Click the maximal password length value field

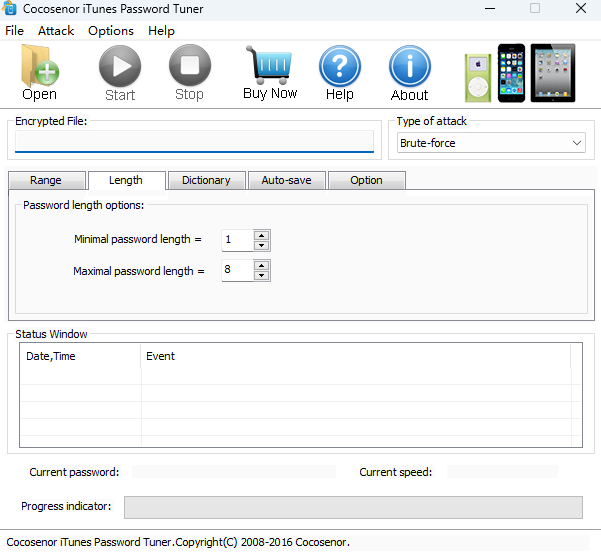pos(237,270)
